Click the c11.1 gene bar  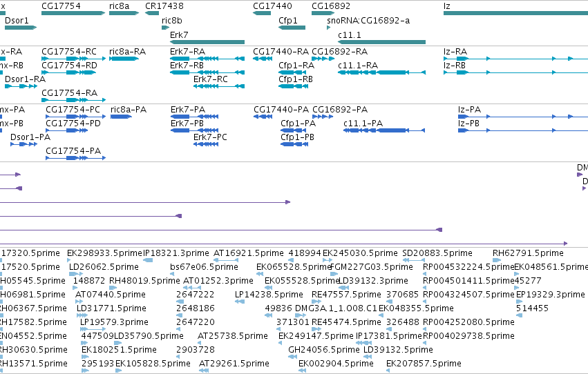(x=381, y=42)
